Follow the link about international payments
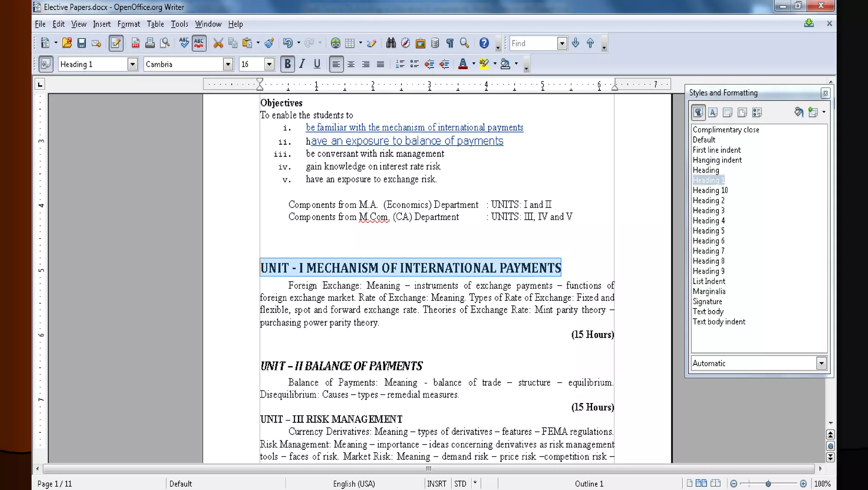 414,127
